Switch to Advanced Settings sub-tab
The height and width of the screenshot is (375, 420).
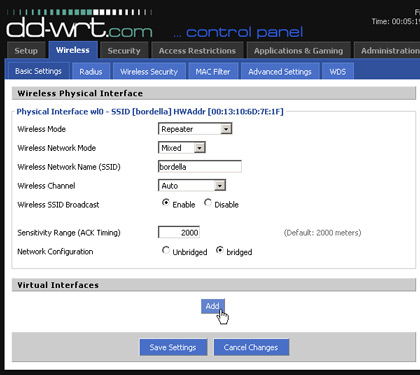point(280,71)
